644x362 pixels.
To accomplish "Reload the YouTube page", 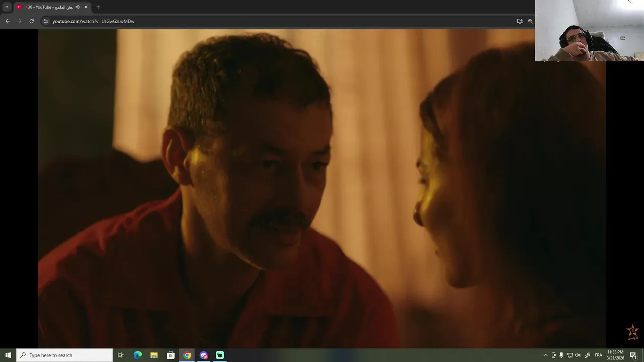I will point(31,21).
